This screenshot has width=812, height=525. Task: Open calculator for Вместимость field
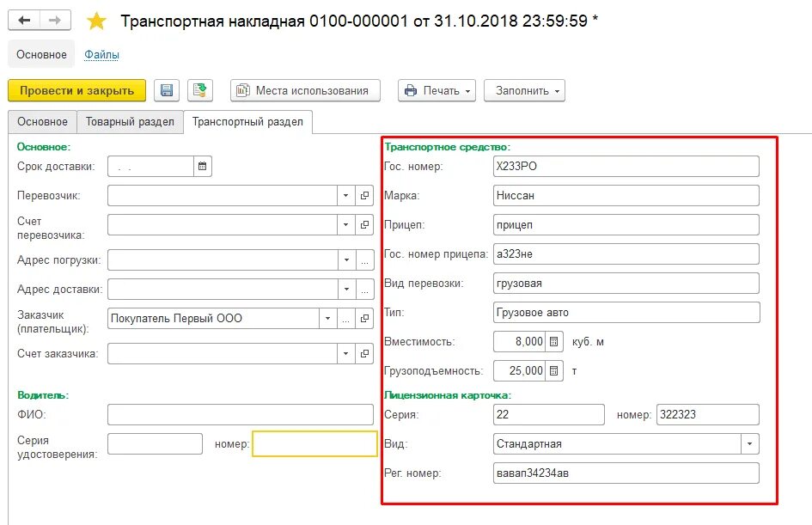click(553, 342)
